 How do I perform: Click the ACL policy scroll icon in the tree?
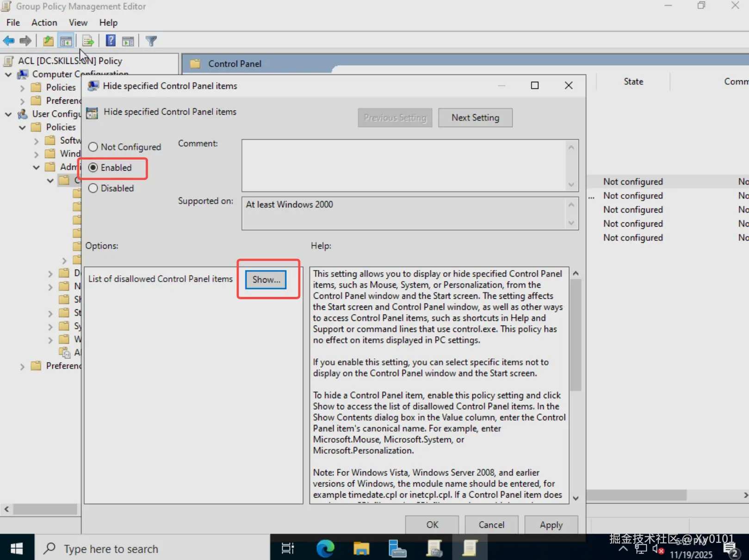8,61
